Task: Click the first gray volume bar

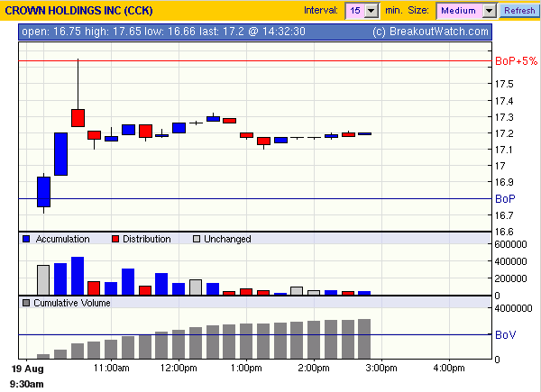Action: point(43,280)
